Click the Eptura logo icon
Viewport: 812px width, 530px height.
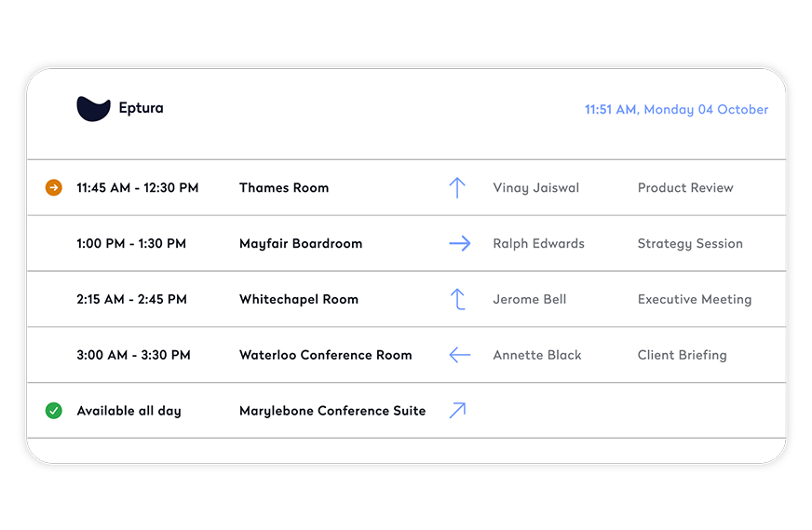click(93, 109)
